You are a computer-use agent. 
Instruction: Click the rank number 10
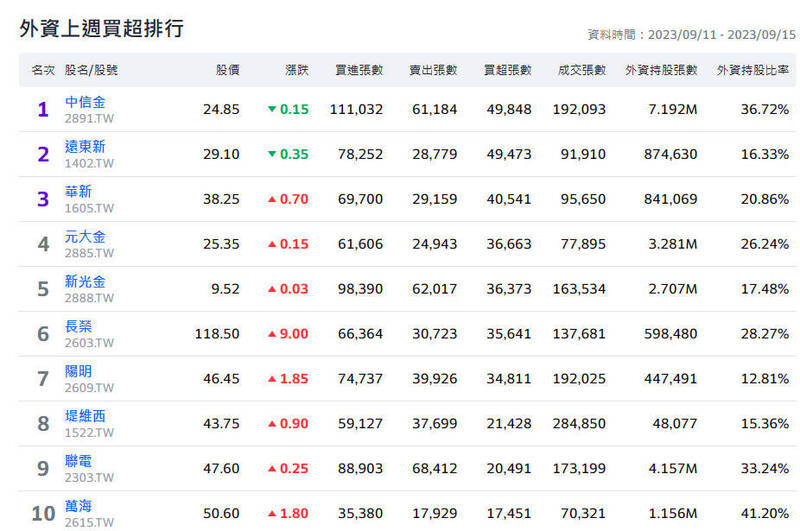(x=43, y=513)
